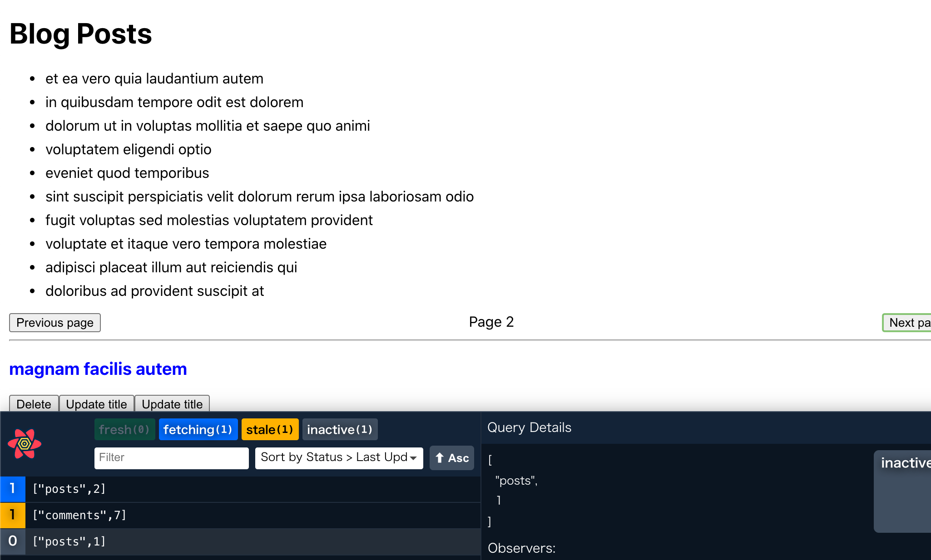Image resolution: width=931 pixels, height=560 pixels.
Task: Click the Previous page button
Action: point(54,323)
